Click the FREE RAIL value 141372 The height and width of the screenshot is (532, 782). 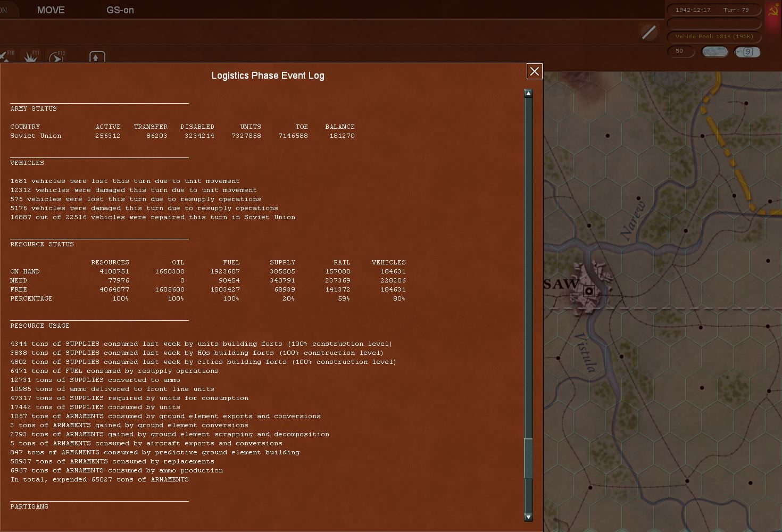click(x=338, y=289)
